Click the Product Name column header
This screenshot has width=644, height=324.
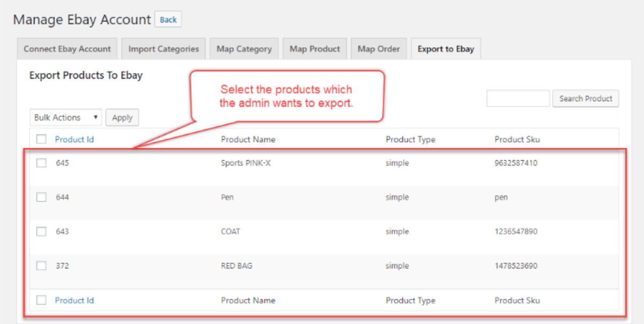(x=248, y=139)
